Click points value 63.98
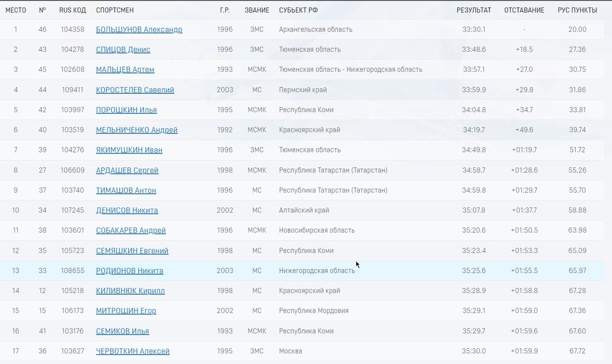The height and width of the screenshot is (364, 612). [577, 230]
